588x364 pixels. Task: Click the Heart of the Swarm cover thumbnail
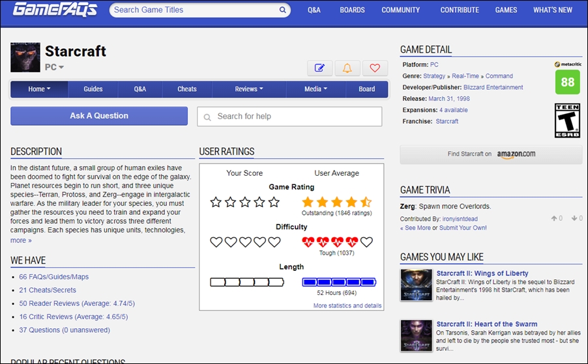pyautogui.click(x=417, y=335)
